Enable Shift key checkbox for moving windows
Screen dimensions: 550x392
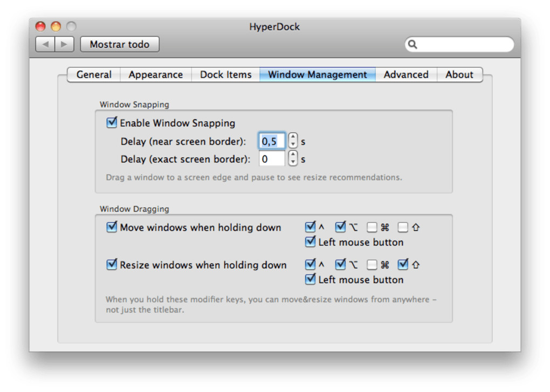pyautogui.click(x=403, y=228)
